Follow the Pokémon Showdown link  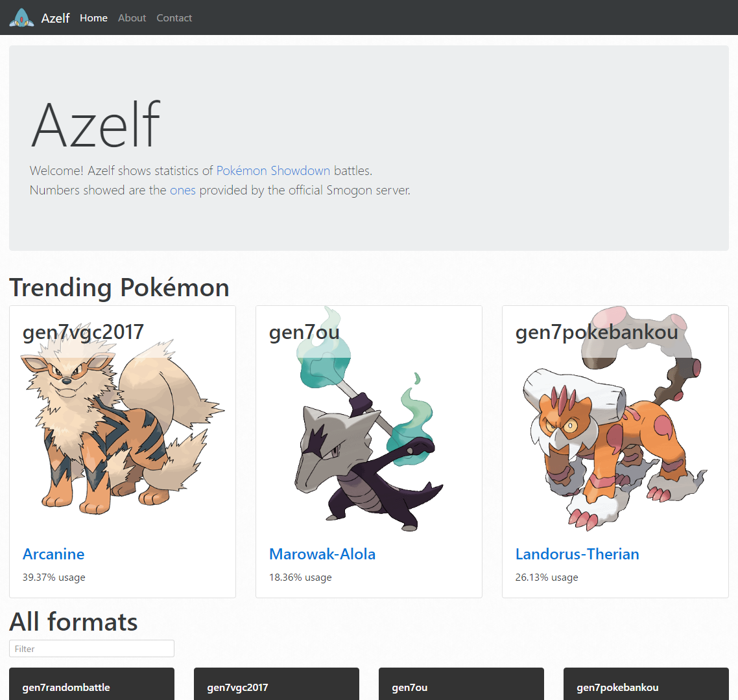(x=273, y=170)
